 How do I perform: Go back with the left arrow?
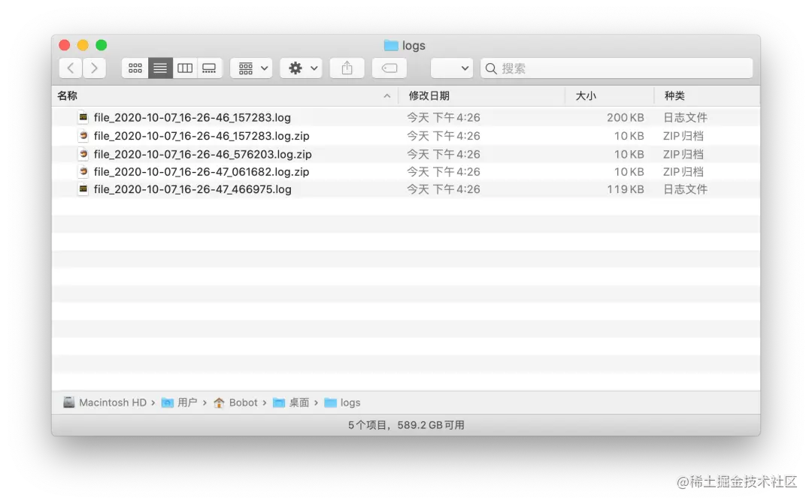71,68
